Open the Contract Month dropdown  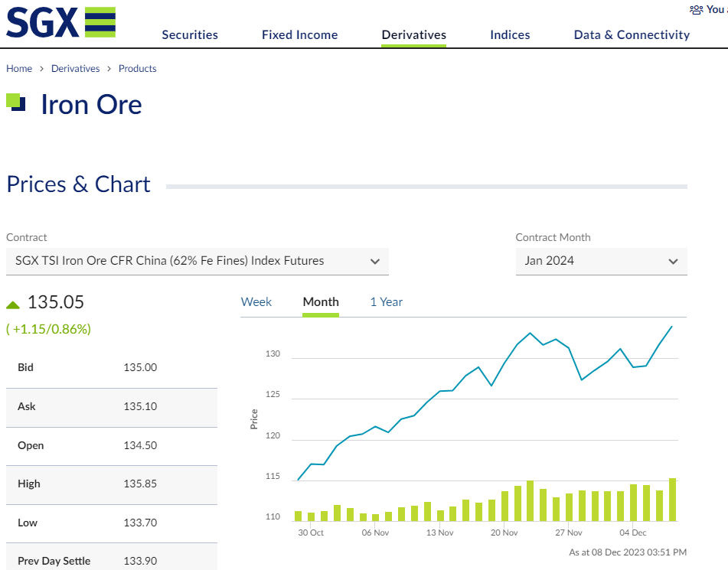pos(601,262)
